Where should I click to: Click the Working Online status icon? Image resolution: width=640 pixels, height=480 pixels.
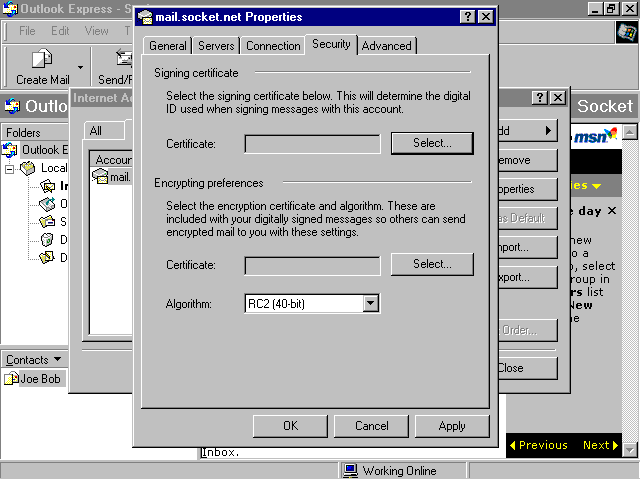350,471
